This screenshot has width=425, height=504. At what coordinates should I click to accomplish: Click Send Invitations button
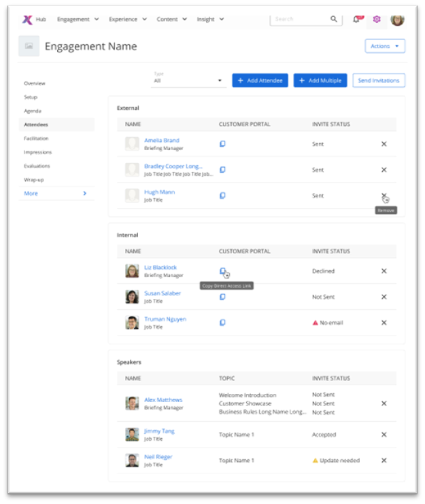(x=378, y=80)
